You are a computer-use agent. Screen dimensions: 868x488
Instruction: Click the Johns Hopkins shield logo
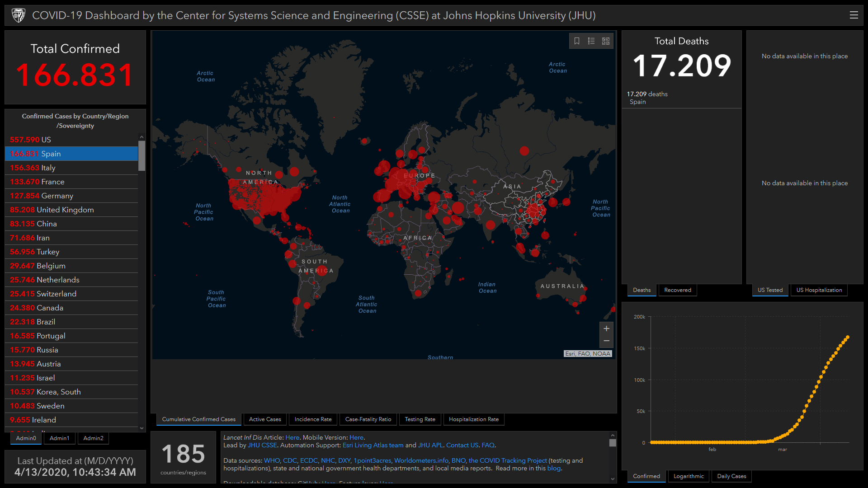coord(19,15)
